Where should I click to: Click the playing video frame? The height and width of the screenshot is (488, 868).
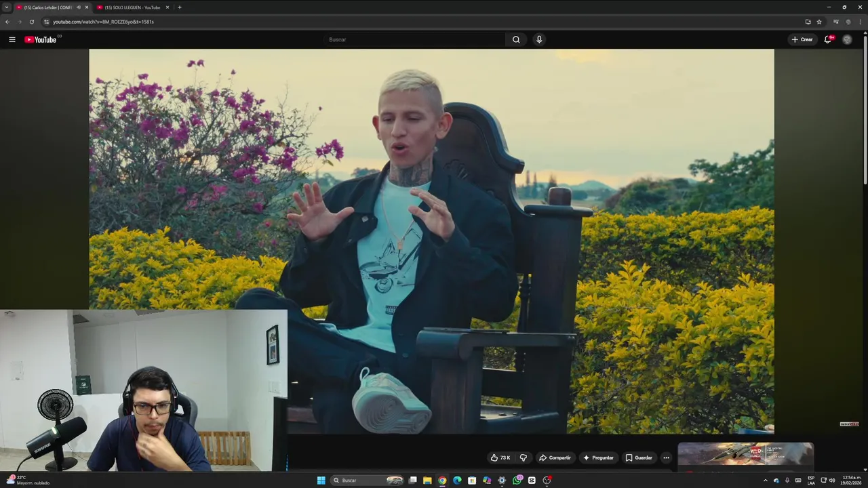(431, 241)
